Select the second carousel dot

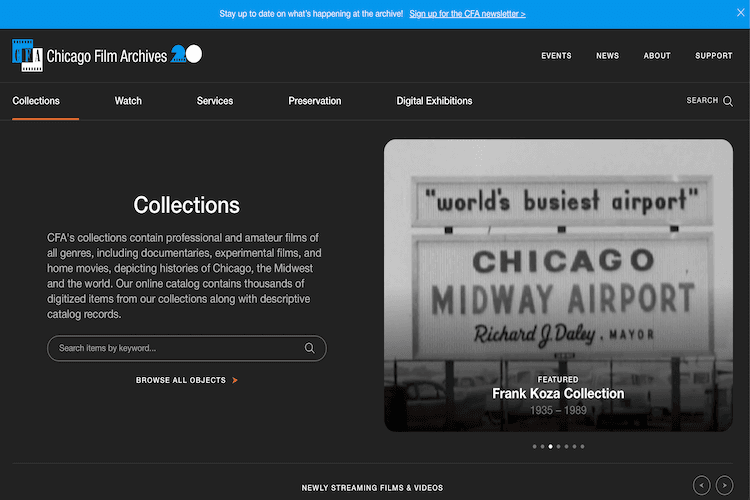(542, 446)
